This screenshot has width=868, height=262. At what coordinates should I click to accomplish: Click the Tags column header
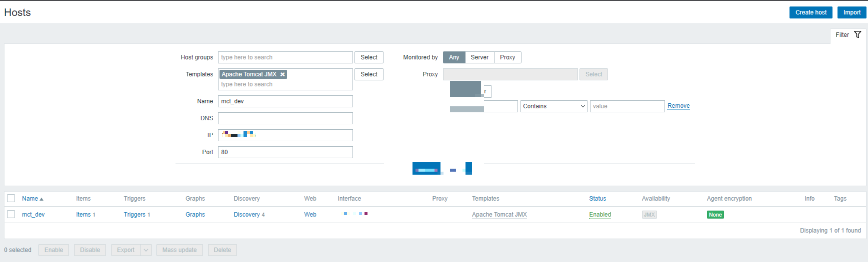[x=840, y=199]
